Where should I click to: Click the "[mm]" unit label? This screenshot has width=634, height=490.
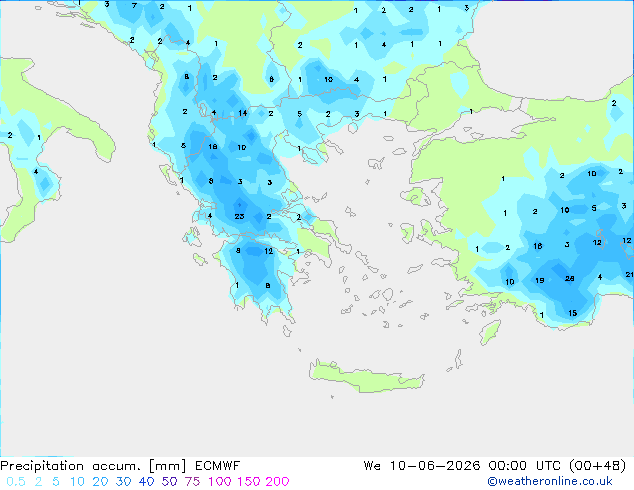[x=168, y=466]
